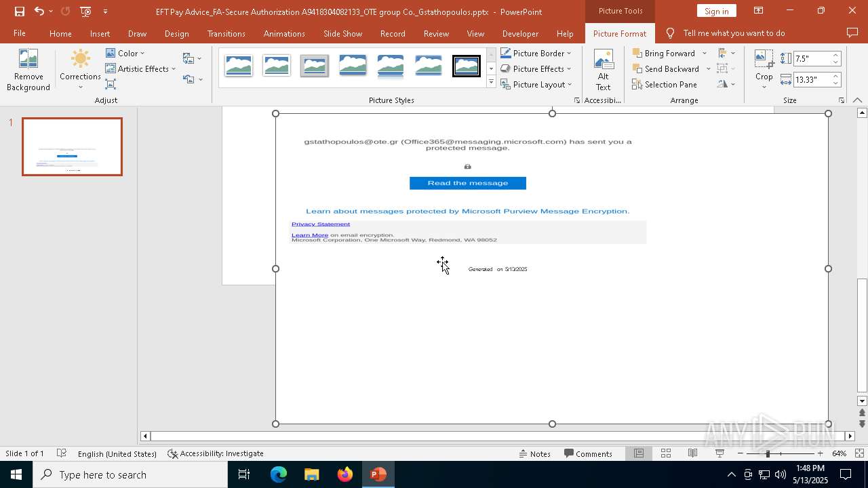This screenshot has height=488, width=868.
Task: Click Reset Picture icon
Action: [x=189, y=79]
